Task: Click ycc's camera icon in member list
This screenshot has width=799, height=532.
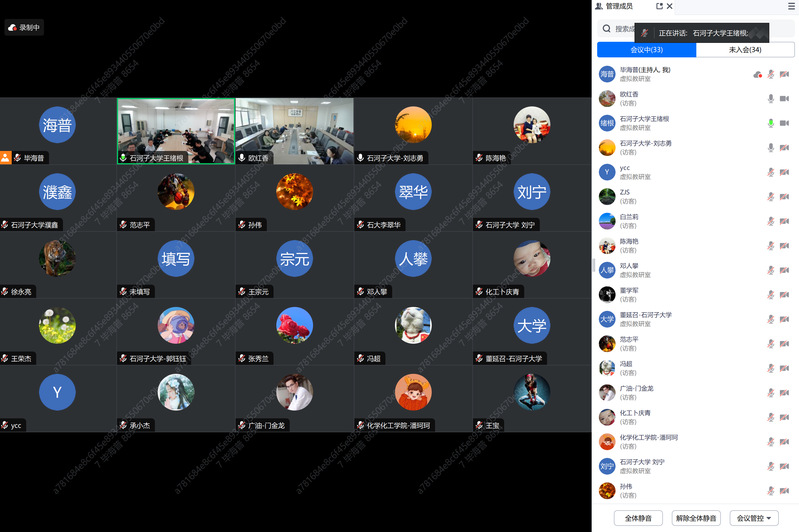Action: [x=785, y=172]
